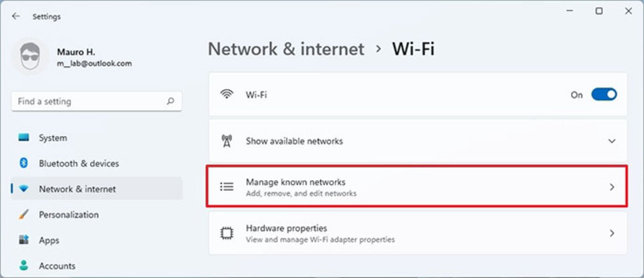Select the Show available networks antenna icon
Image resolution: width=644 pixels, height=278 pixels.
[227, 141]
